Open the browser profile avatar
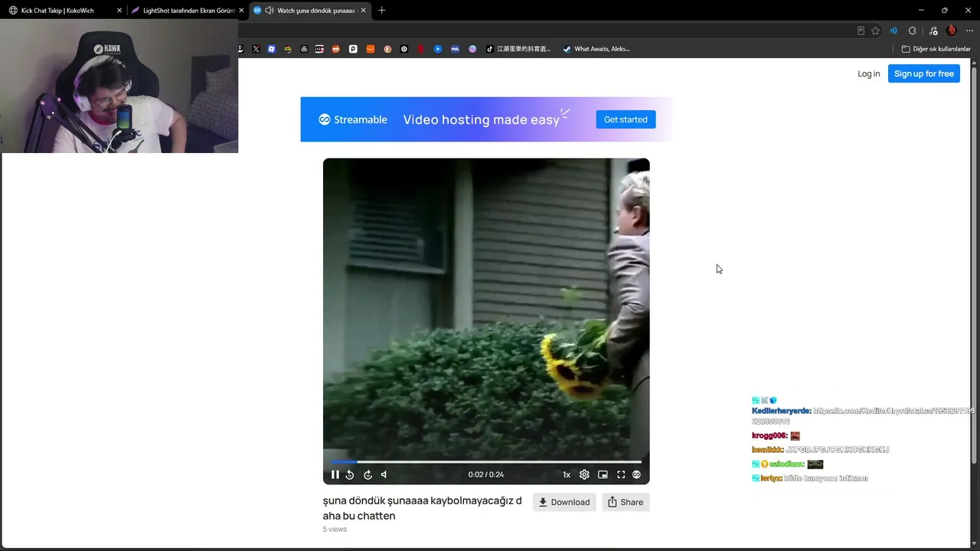This screenshot has height=551, width=980. (952, 31)
